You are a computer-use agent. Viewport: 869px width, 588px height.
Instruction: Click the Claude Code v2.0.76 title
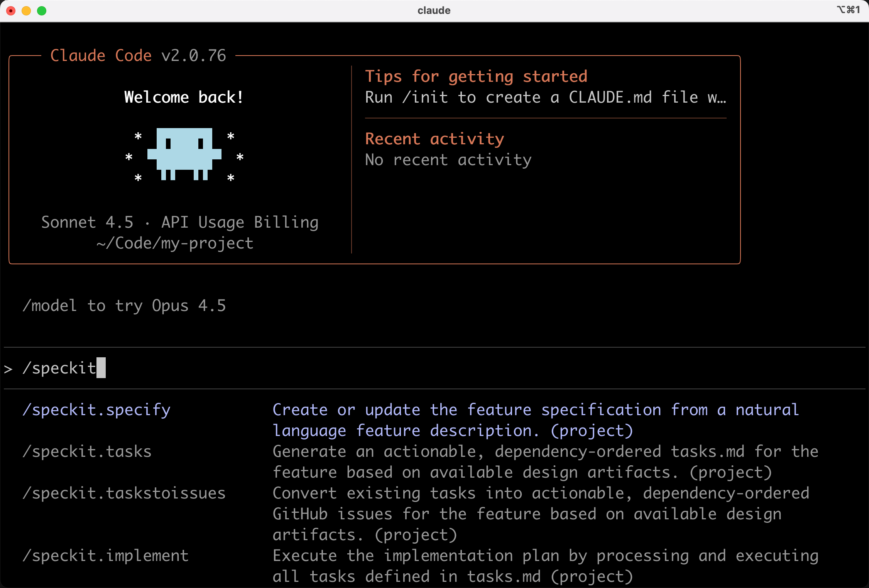(138, 56)
